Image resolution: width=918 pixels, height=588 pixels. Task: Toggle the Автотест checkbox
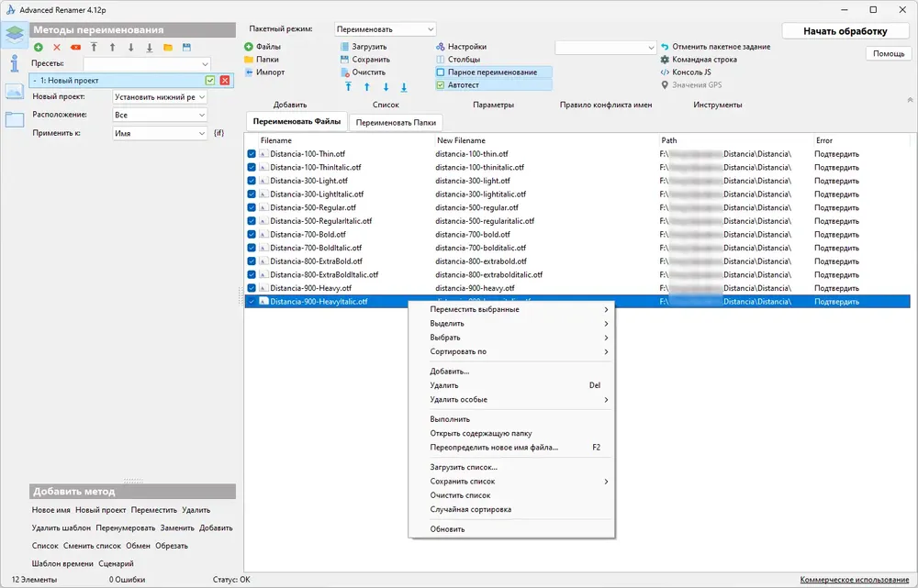click(x=441, y=84)
